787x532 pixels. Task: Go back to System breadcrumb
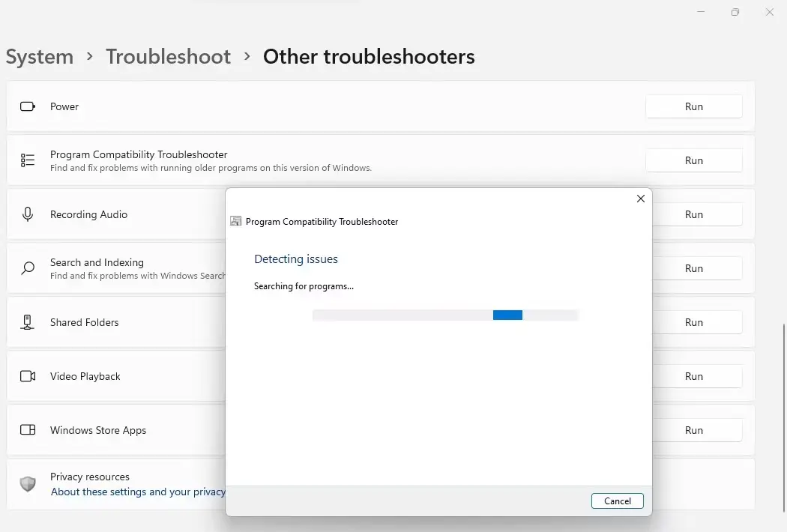(x=40, y=56)
